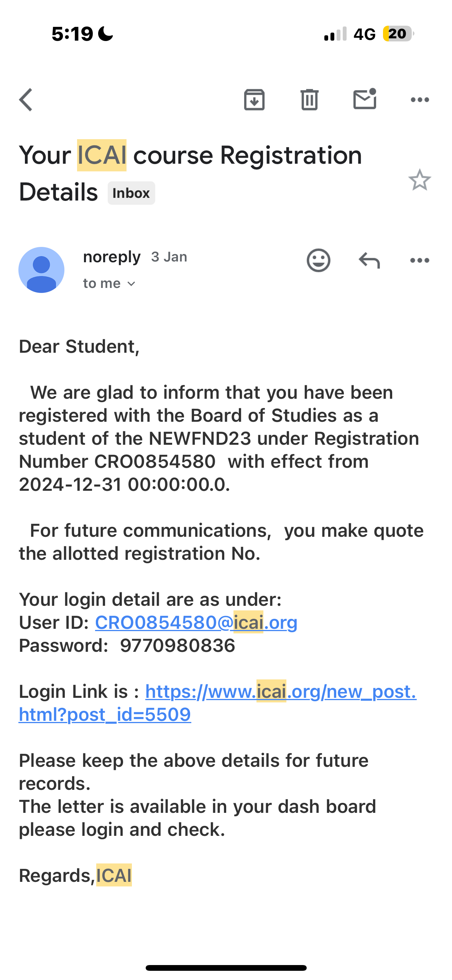The width and height of the screenshot is (452, 980).
Task: Tap the home indicator bar
Action: coord(226,968)
